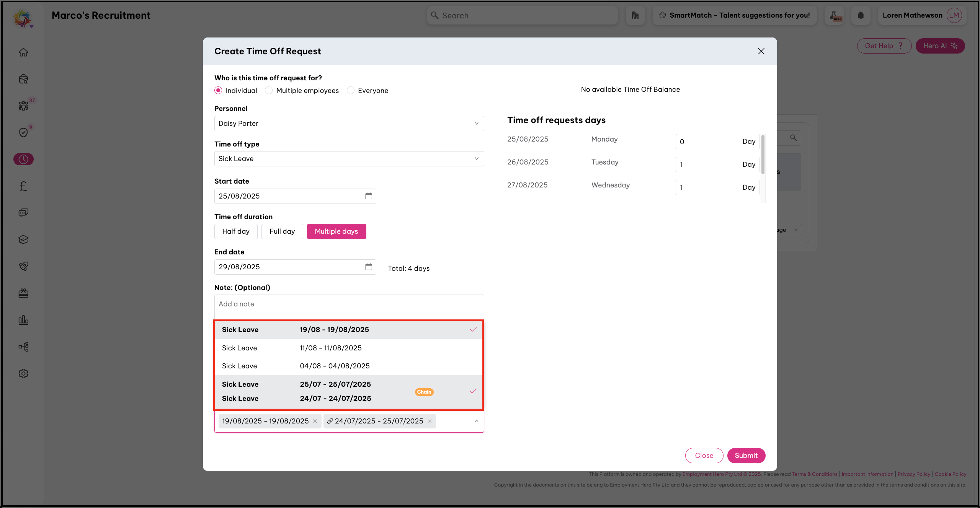Screen dimensions: 980x508
Task: Open the beta lab flask icon
Action: point(834,15)
